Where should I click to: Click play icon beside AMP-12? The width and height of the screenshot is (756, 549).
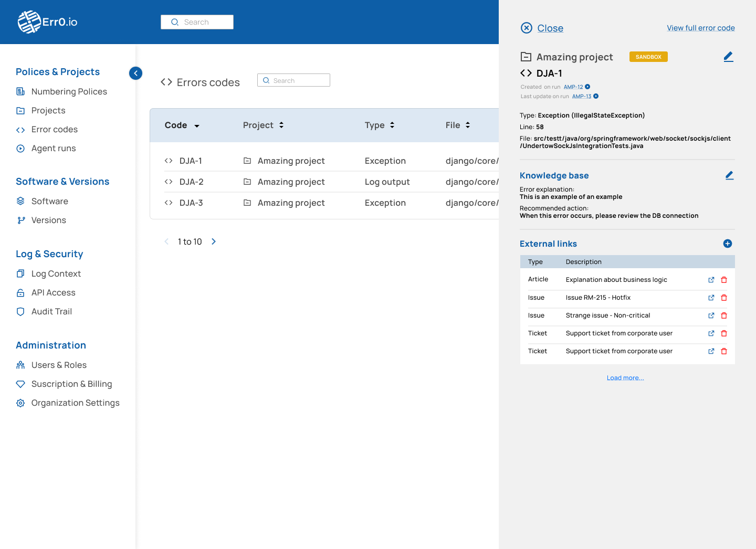pyautogui.click(x=587, y=87)
